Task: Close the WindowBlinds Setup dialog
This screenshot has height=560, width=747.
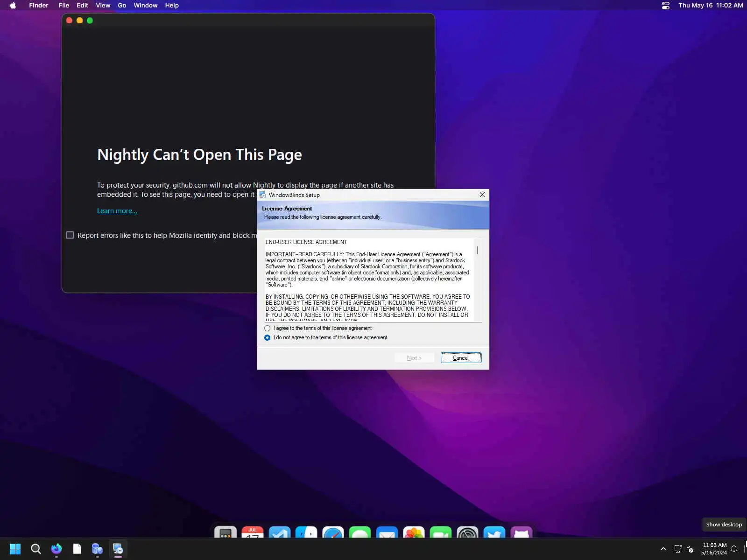Action: [482, 195]
